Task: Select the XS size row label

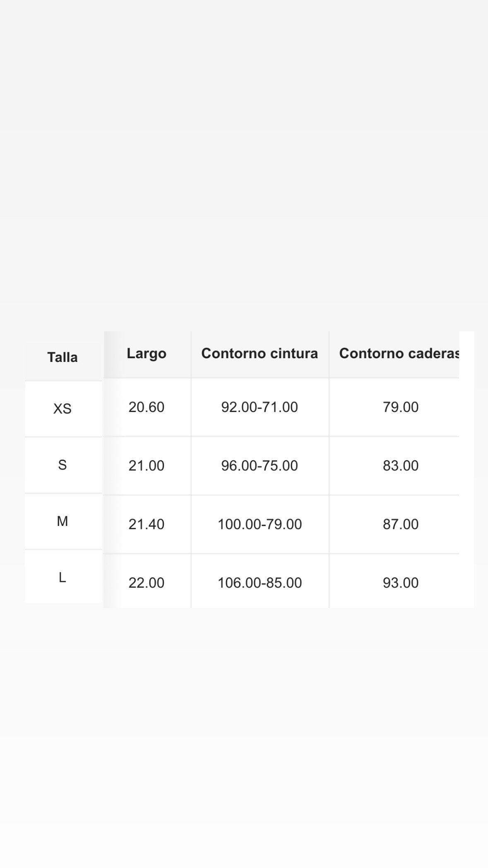Action: 63,409
